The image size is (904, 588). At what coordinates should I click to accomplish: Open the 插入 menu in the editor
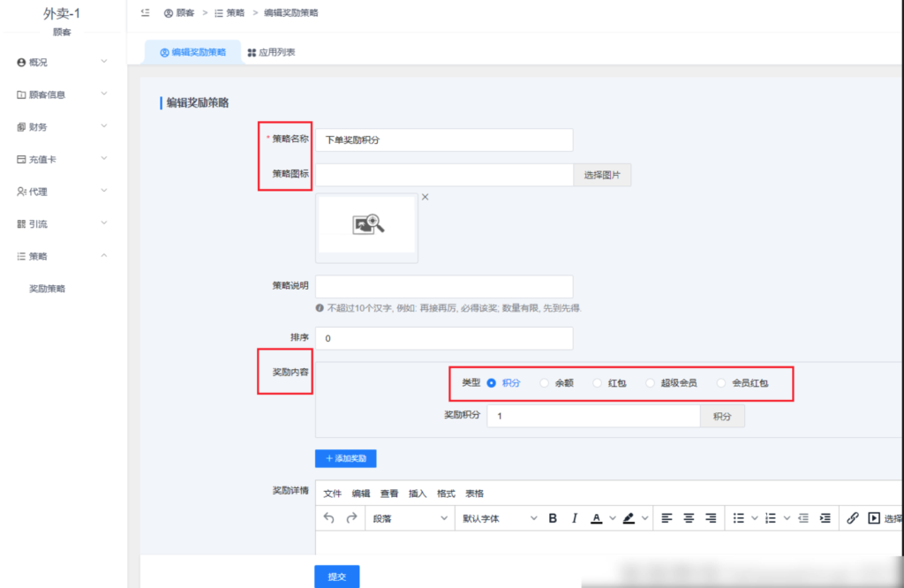417,494
